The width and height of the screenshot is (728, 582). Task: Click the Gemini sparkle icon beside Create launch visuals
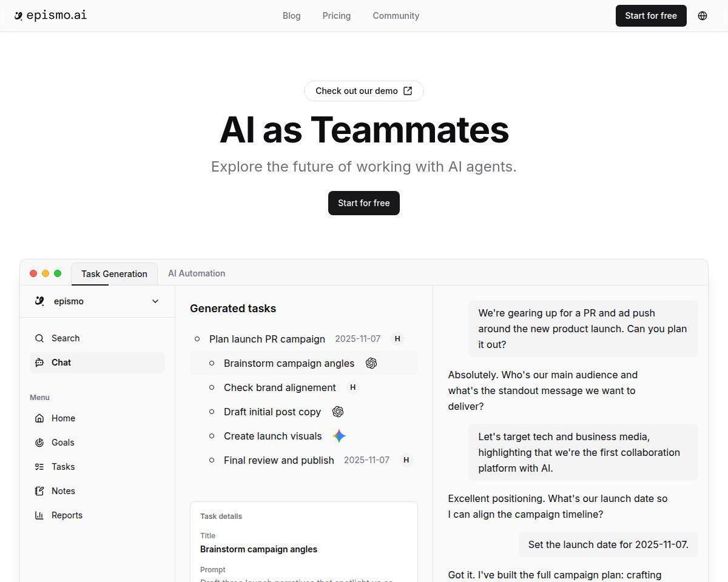339,436
